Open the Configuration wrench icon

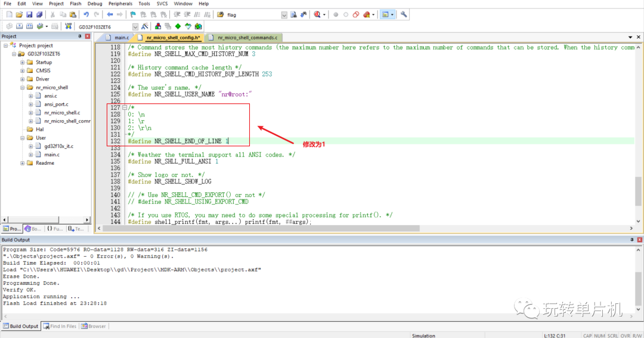(404, 14)
